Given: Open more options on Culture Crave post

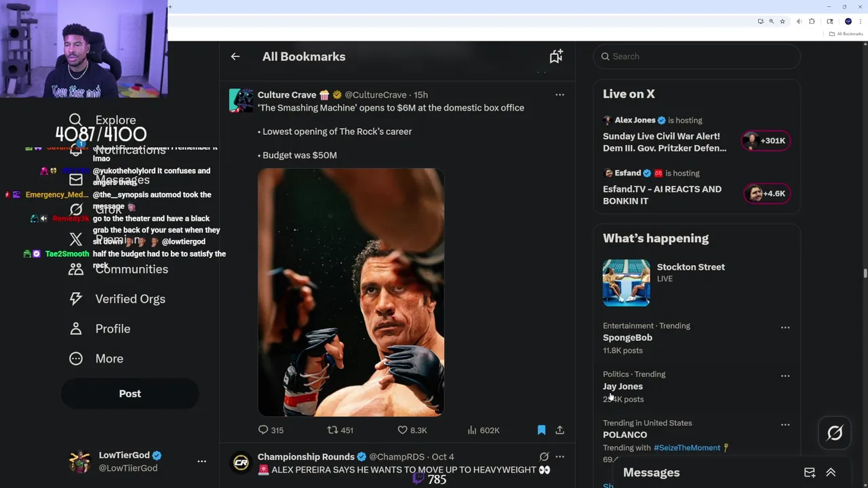Looking at the screenshot, I should click(559, 95).
